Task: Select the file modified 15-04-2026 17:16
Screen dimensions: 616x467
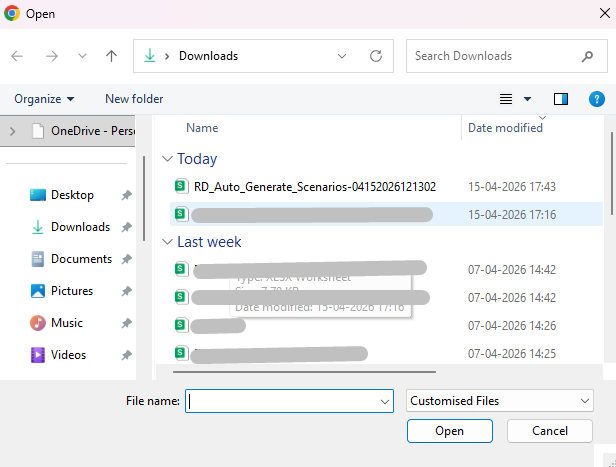Action: coord(387,214)
